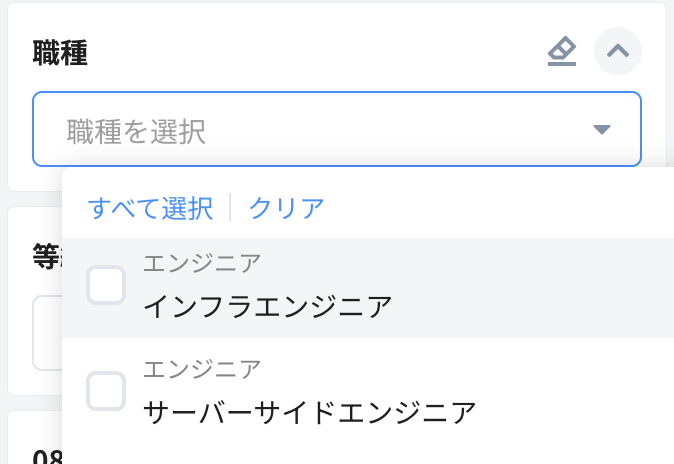The width and height of the screenshot is (674, 464).
Task: Click the エンジニア group label above インフラエンジニア
Action: pyautogui.click(x=202, y=263)
